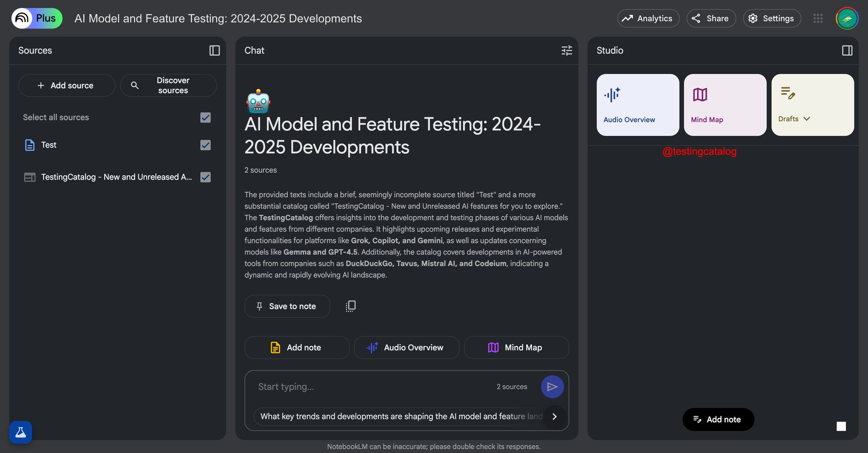This screenshot has height=453, width=868.
Task: Click the '2 sources' label under title
Action: (x=261, y=170)
